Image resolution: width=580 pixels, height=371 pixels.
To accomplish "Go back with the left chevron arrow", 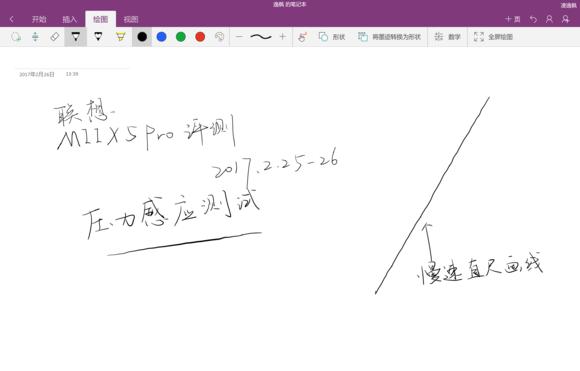I will (12, 19).
